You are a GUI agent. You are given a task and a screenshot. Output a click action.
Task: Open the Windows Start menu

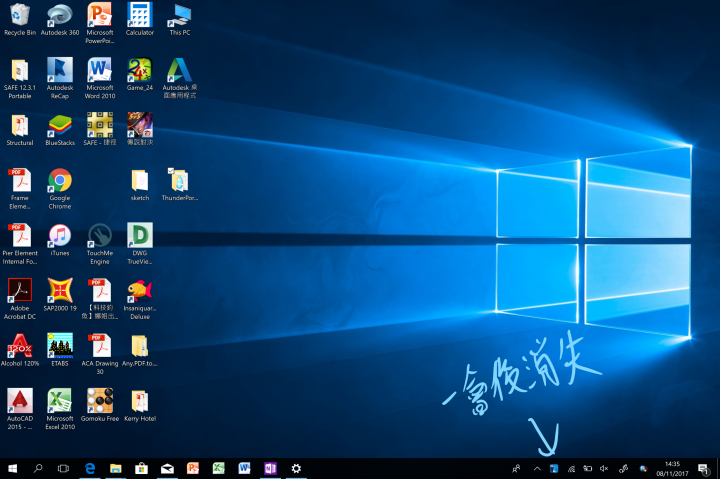pos(13,468)
